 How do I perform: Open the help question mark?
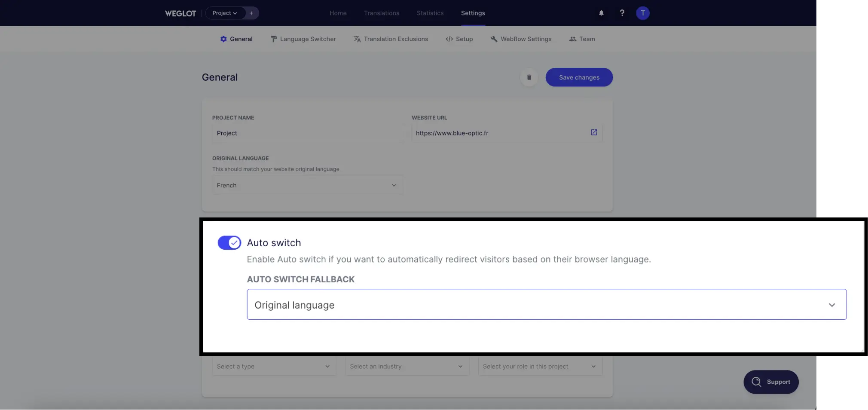coord(622,13)
